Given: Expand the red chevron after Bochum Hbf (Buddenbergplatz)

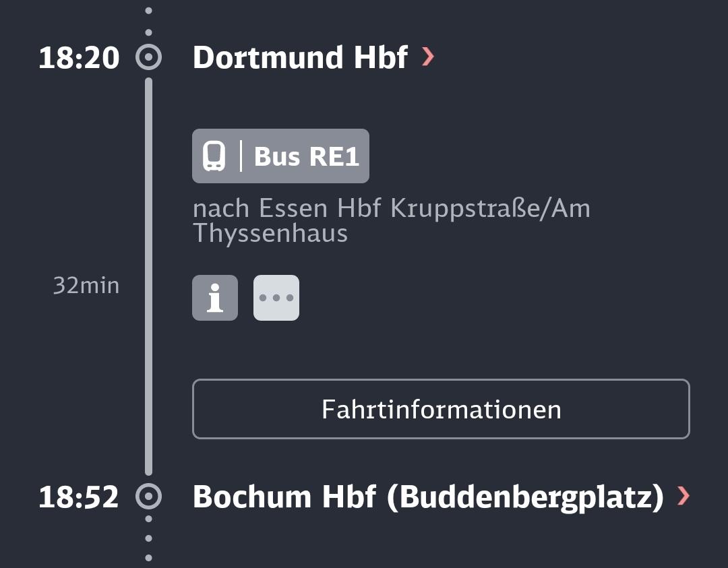Looking at the screenshot, I should (684, 496).
